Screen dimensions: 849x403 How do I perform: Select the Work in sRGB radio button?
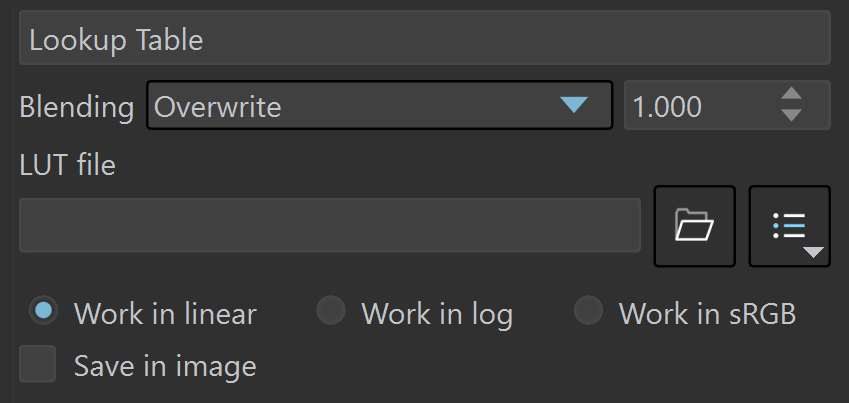[589, 310]
